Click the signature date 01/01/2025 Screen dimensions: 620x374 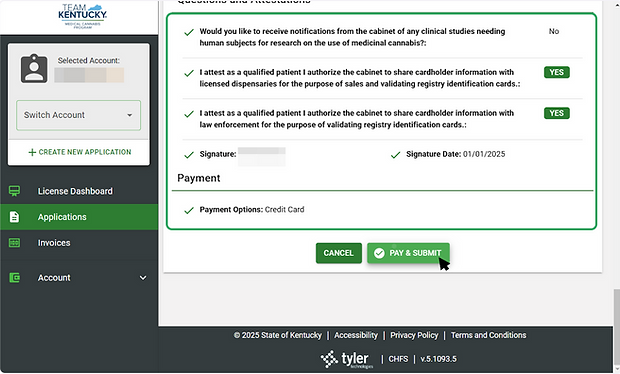coord(484,154)
